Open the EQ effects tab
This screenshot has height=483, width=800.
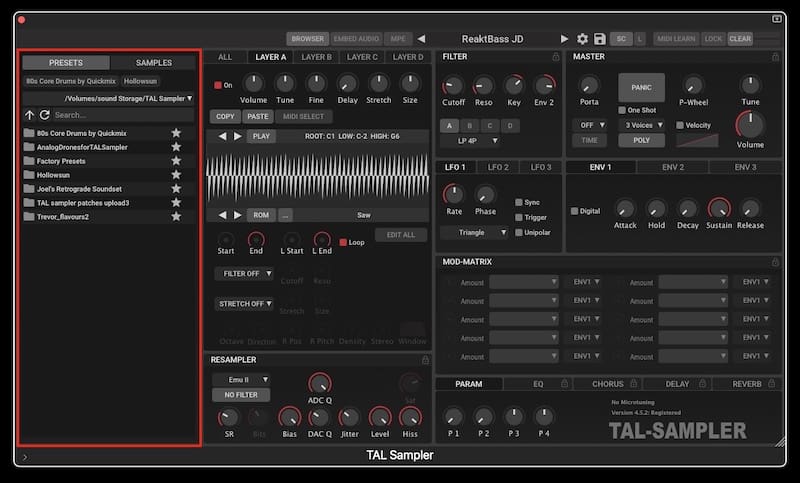click(538, 384)
